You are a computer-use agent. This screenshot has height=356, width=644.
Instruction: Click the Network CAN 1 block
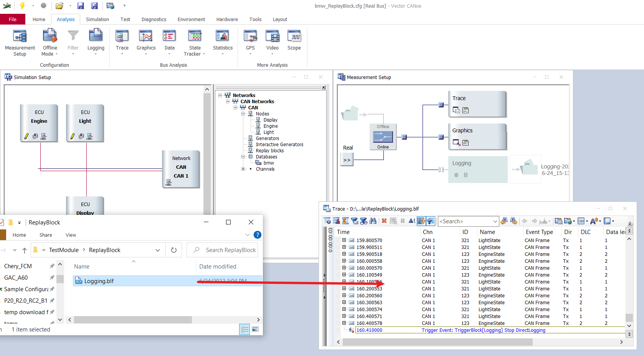pos(181,169)
